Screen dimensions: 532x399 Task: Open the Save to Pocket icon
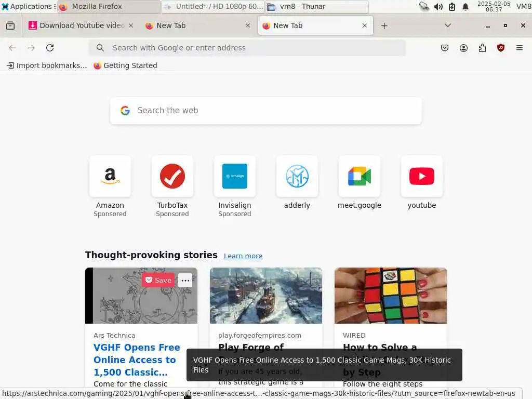445,48
